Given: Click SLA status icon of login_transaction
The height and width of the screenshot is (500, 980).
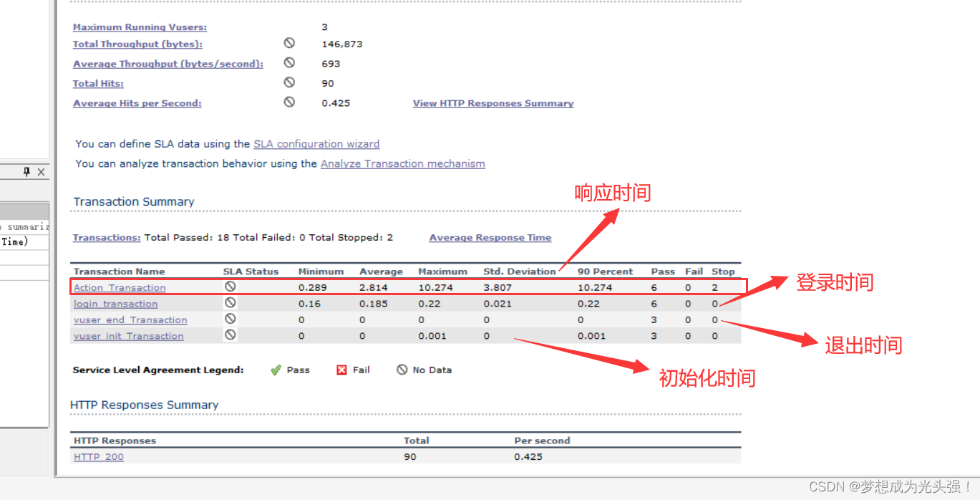Looking at the screenshot, I should pyautogui.click(x=231, y=302).
